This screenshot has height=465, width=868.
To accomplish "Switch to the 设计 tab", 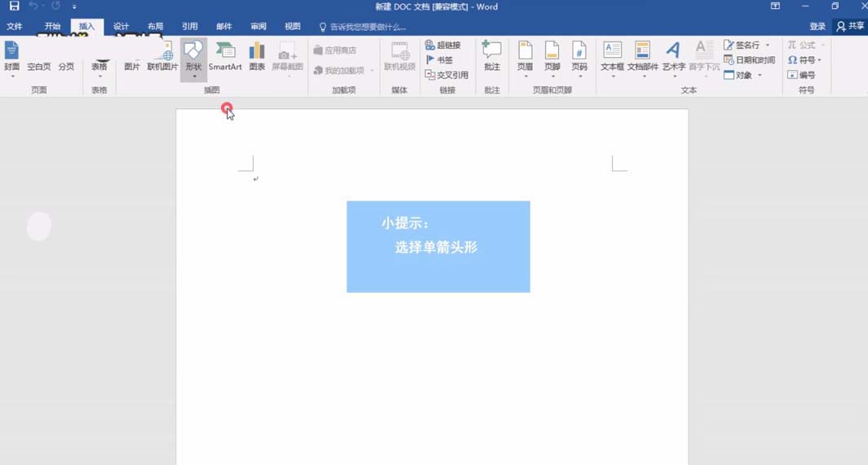I will pyautogui.click(x=122, y=27).
